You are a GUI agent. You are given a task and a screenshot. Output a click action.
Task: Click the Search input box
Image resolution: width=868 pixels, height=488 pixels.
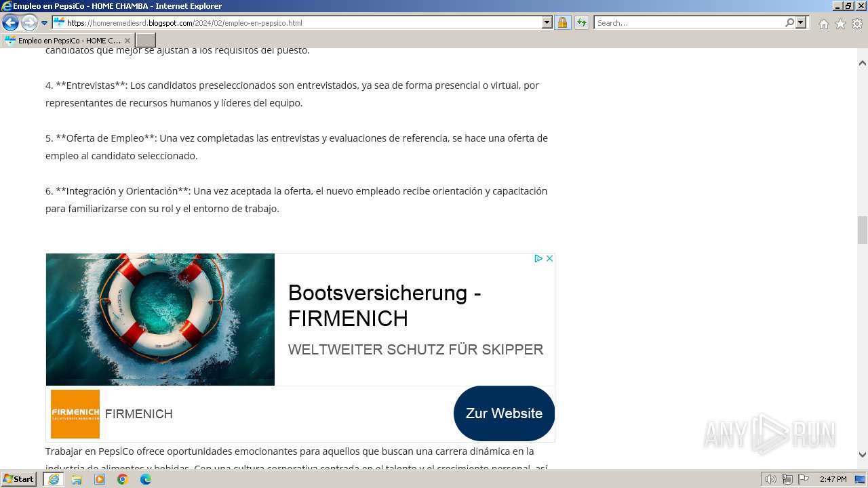pos(689,23)
